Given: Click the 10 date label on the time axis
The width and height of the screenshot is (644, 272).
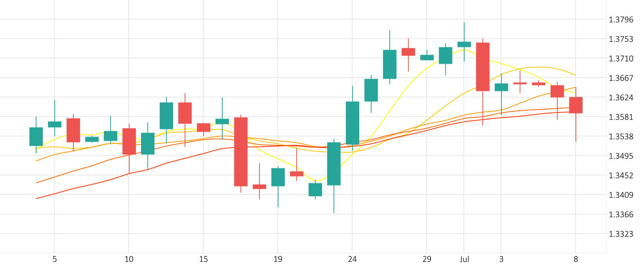Looking at the screenshot, I should 129,259.
